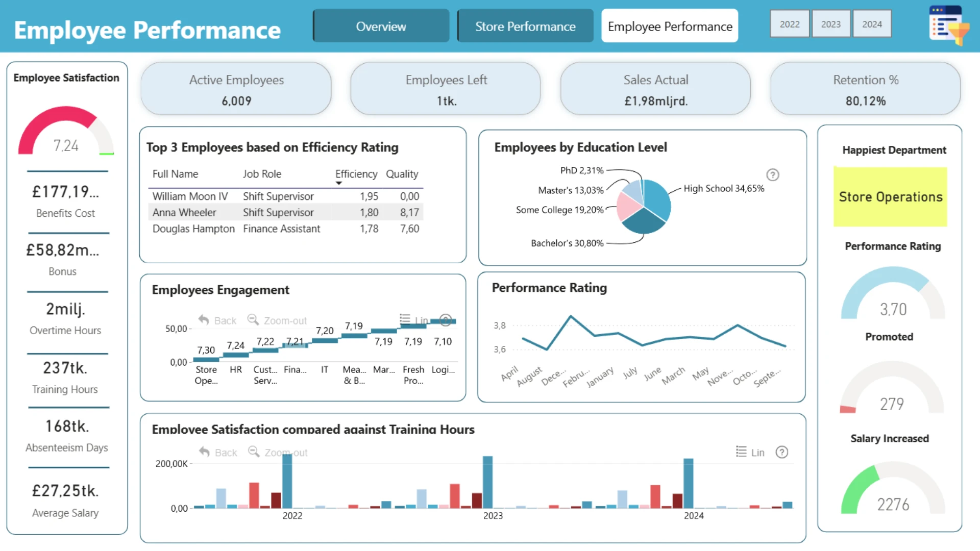Click Back arrow in Training Hours chart

pyautogui.click(x=204, y=452)
